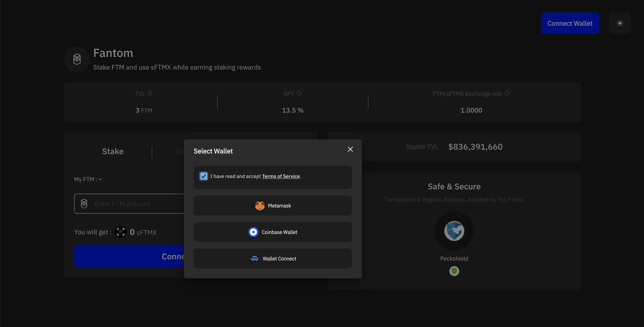644x327 pixels.
Task: Select Metamask from wallet options
Action: 273,205
